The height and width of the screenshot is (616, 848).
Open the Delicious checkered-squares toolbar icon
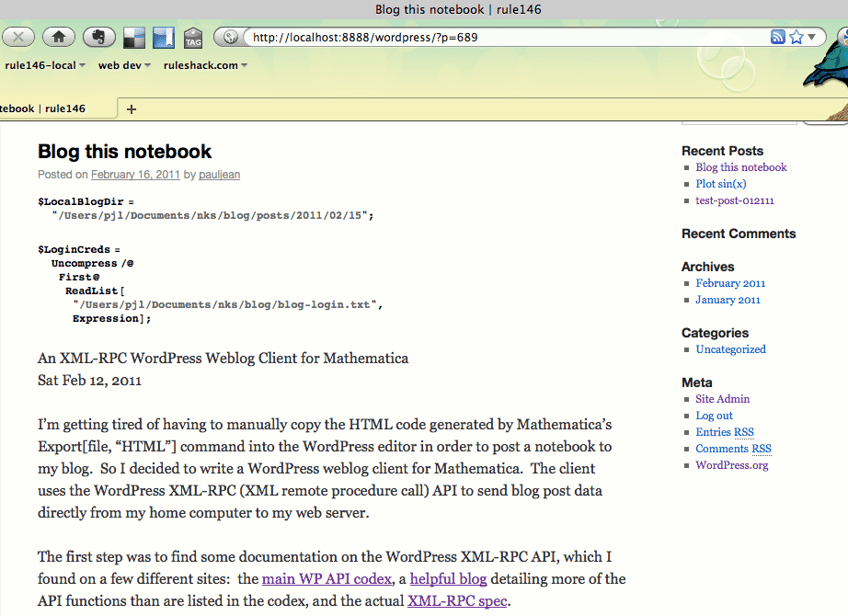(x=134, y=38)
